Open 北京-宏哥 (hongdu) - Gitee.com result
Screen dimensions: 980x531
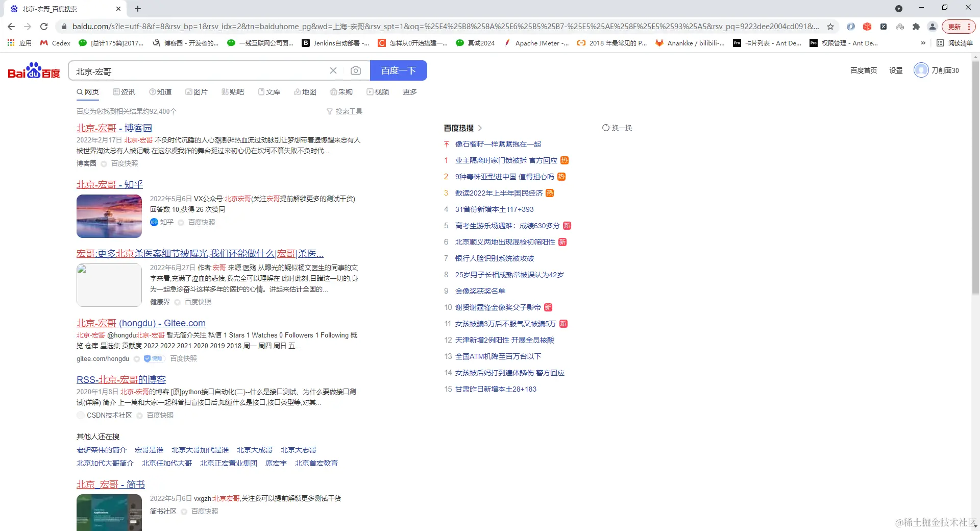(x=141, y=323)
